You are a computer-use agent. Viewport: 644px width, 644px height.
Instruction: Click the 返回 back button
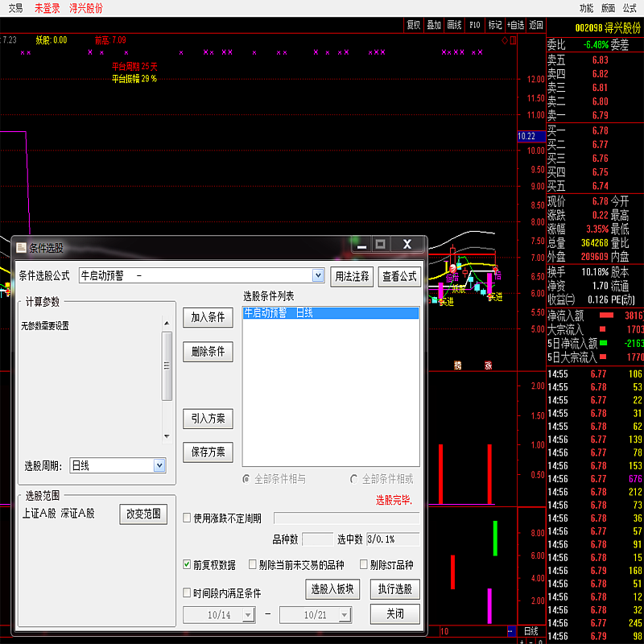536,25
